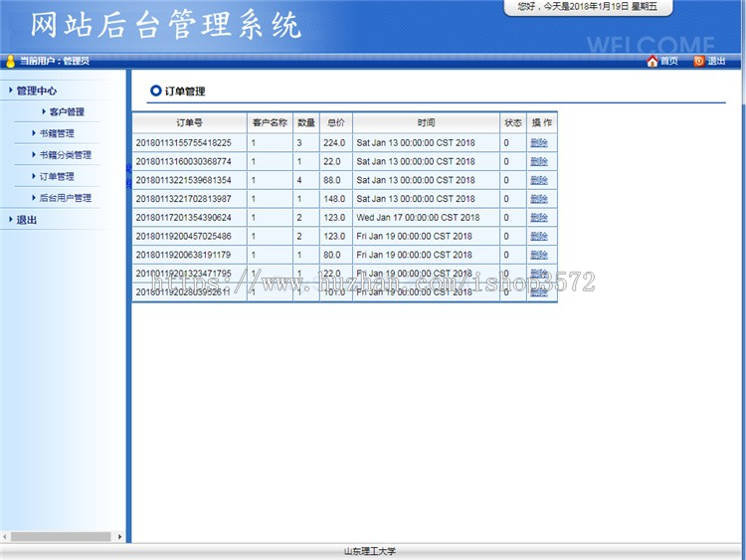Screen dimensions: 746x560
Task: Click the 时间 column header
Action: click(x=427, y=122)
